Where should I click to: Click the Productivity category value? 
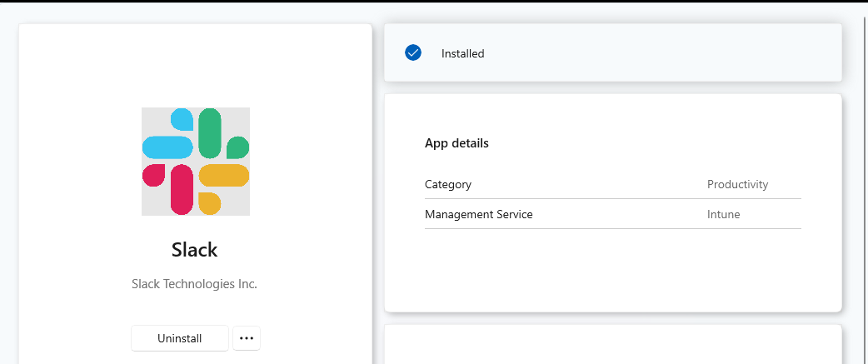pos(737,184)
